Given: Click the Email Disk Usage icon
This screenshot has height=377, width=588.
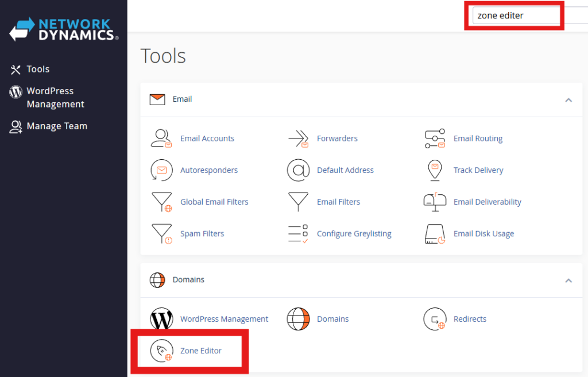Looking at the screenshot, I should pyautogui.click(x=435, y=234).
